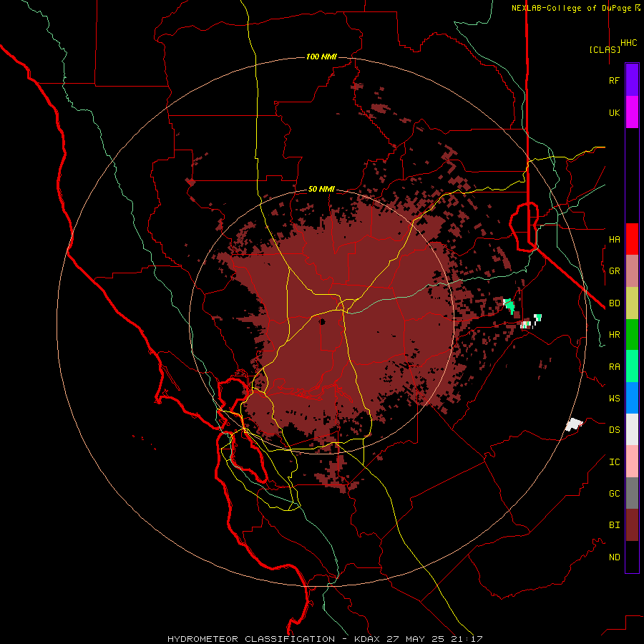Screen dimensions: 644x644
Task: Pick the HR green legend swatch
Action: (632, 335)
